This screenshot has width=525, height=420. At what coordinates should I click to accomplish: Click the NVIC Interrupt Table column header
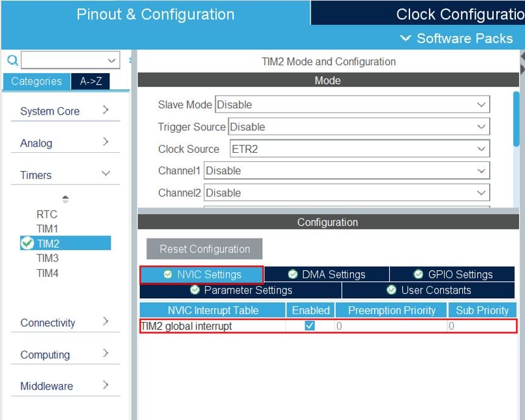pyautogui.click(x=213, y=310)
